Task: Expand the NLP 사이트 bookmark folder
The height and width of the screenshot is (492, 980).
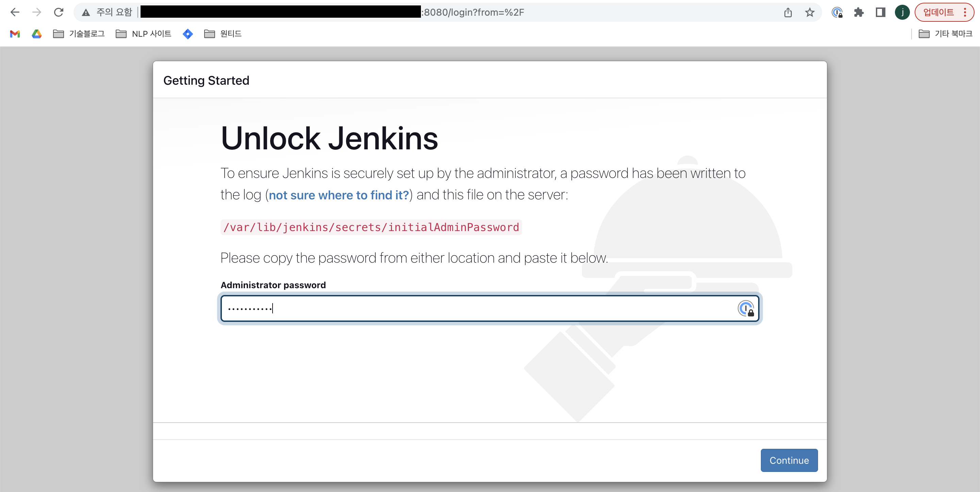Action: 144,34
